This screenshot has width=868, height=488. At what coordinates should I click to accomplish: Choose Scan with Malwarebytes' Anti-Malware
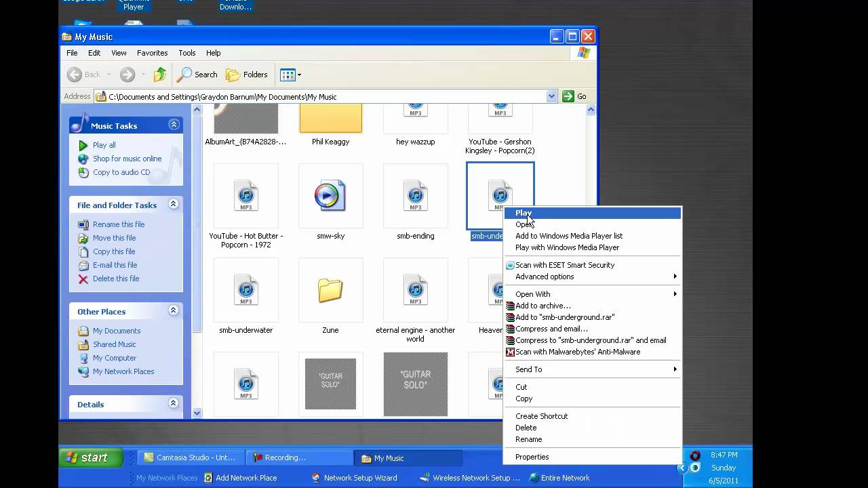[x=592, y=352]
